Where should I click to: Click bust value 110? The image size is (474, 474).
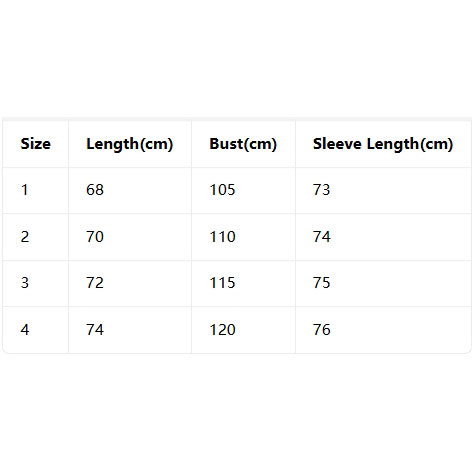(223, 237)
